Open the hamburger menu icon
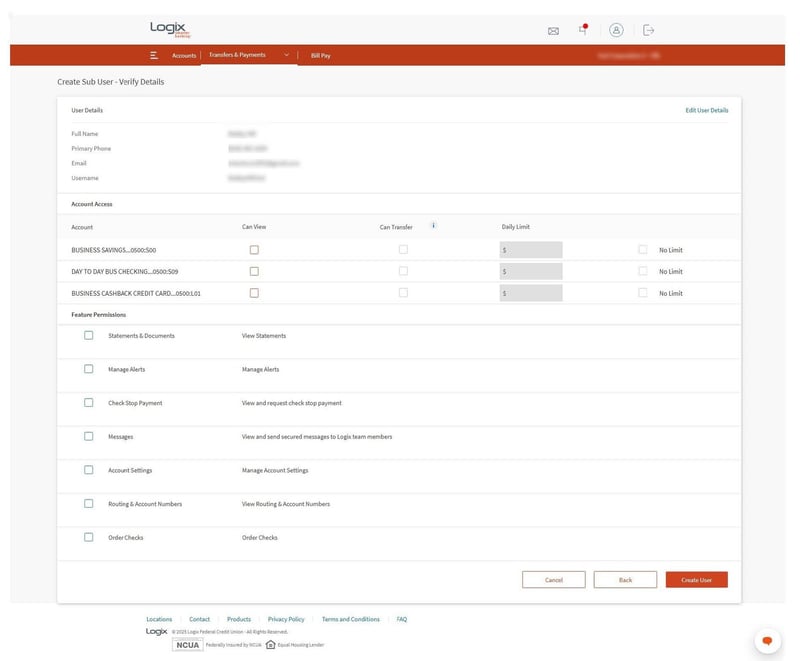Screen dimensions: 800x661 click(x=154, y=56)
